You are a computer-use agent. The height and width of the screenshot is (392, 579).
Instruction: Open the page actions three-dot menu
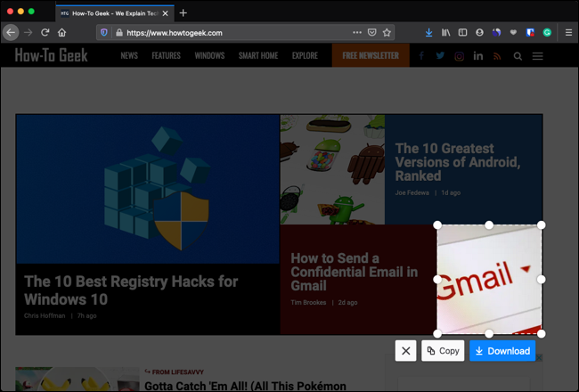[357, 32]
